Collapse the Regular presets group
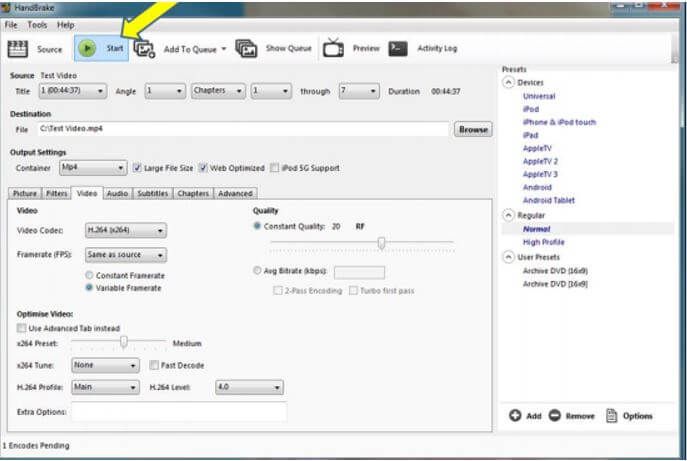Image resolution: width=687 pixels, height=461 pixels. click(508, 215)
